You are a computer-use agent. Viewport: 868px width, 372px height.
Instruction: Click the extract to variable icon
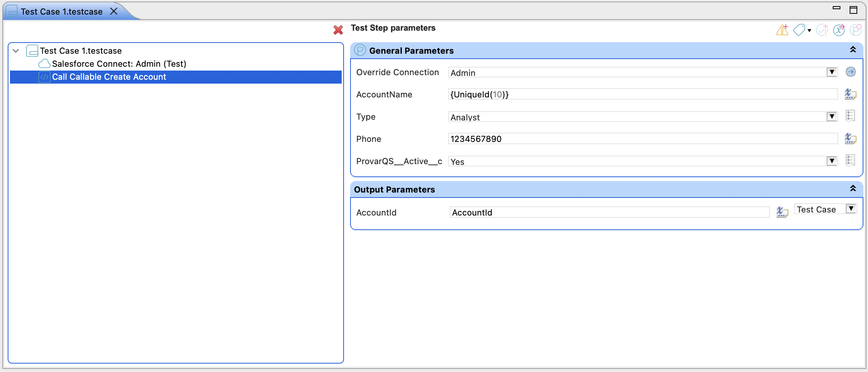point(839,30)
